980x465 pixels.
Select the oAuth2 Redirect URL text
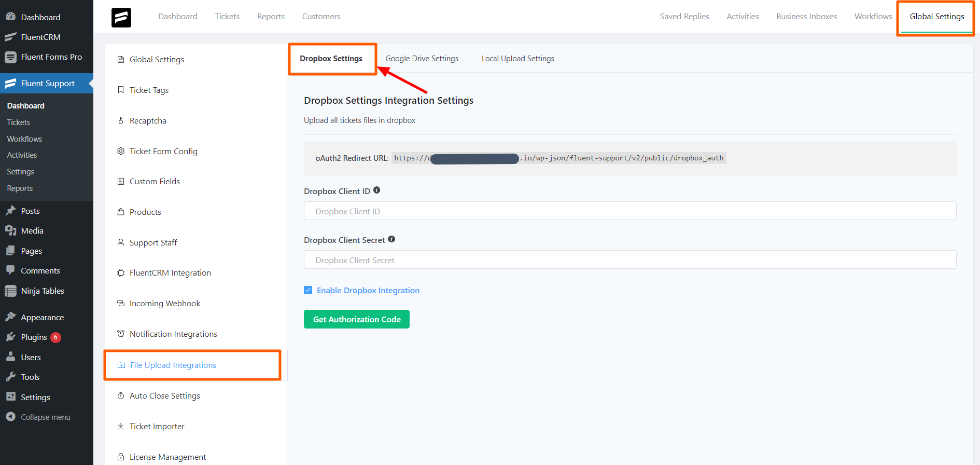(558, 158)
